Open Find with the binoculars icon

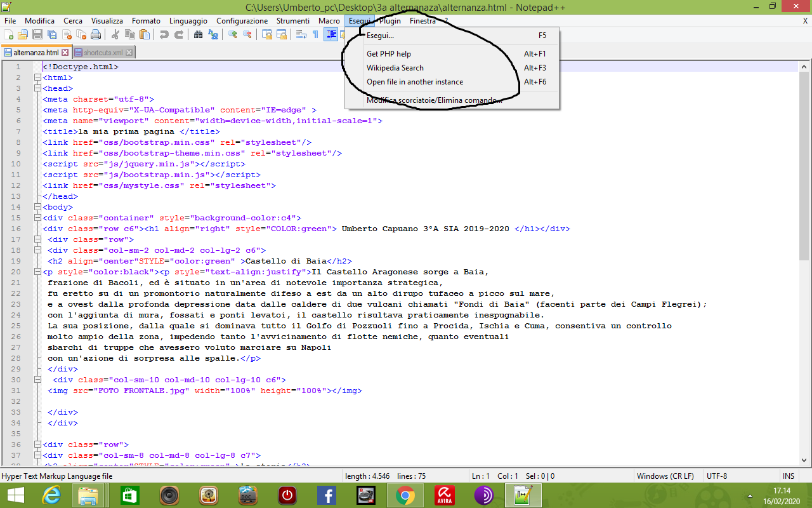tap(199, 34)
